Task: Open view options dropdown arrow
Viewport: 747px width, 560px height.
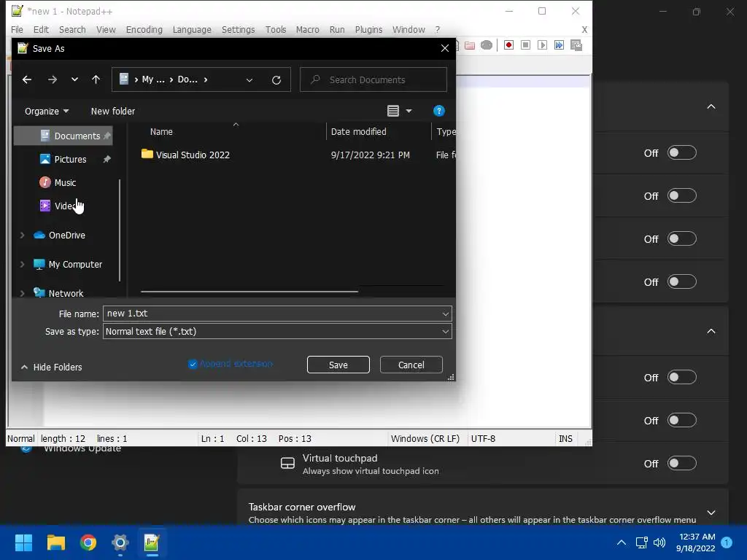Action: 409,111
